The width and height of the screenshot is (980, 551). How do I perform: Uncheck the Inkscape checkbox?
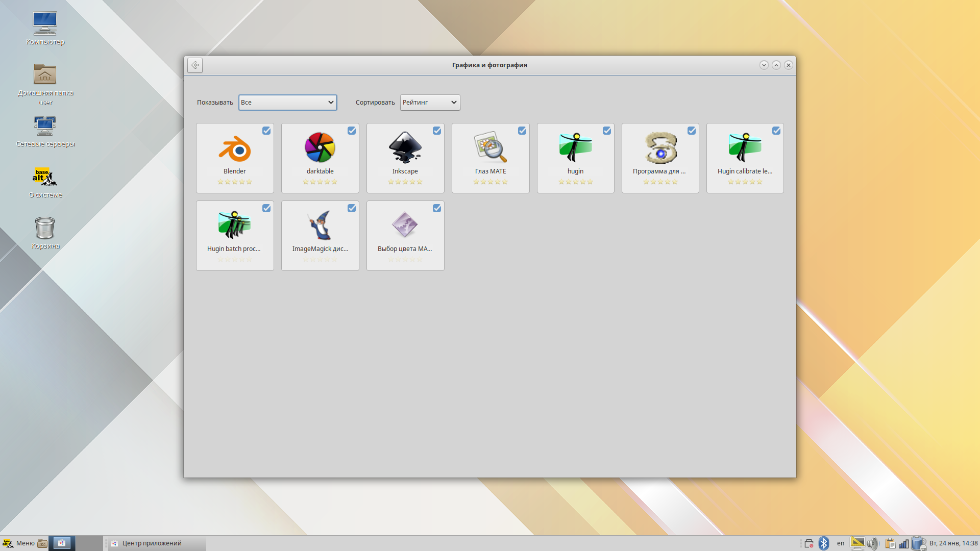(437, 131)
